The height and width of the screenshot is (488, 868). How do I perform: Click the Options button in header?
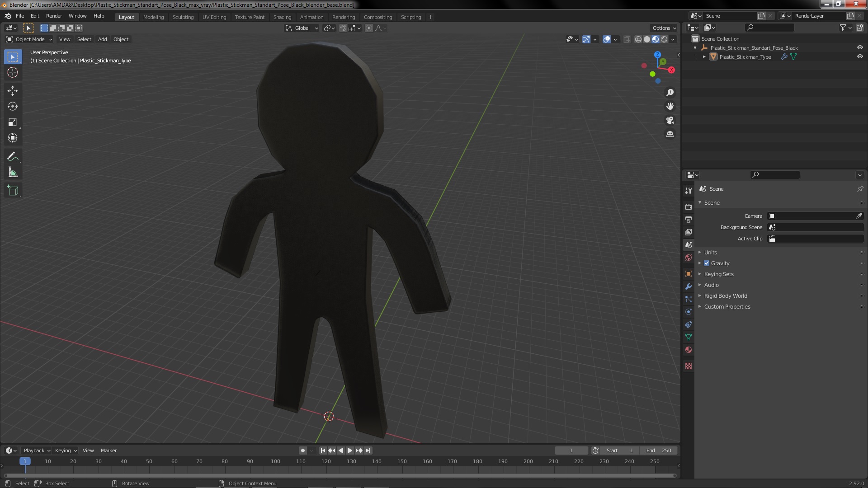[x=664, y=28]
